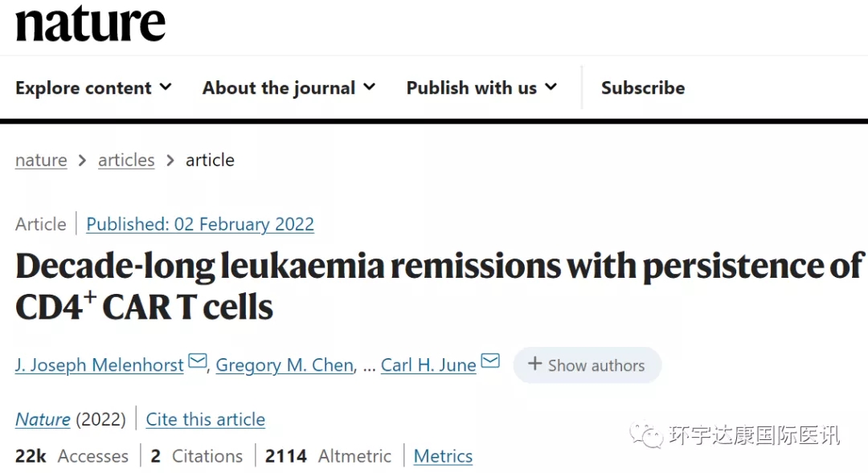Image resolution: width=868 pixels, height=473 pixels.
Task: Open author J. Joseph Melenhorst link
Action: tap(100, 365)
